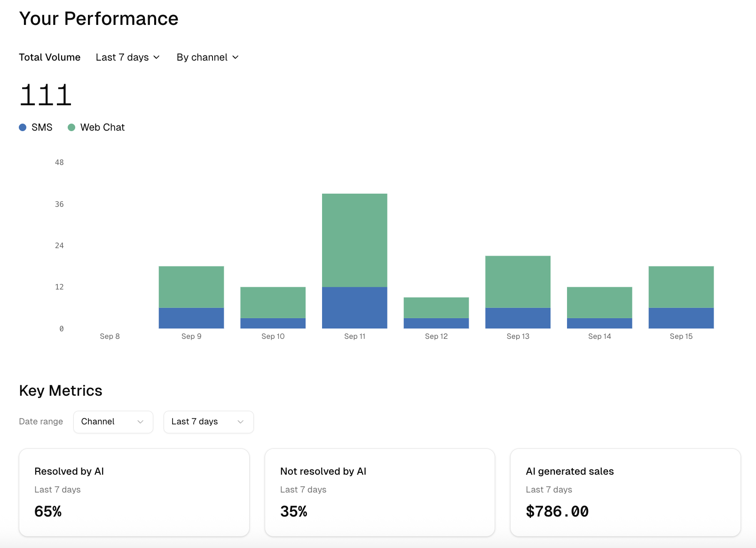756x548 pixels.
Task: Select the Sep 11 SMS blue bar
Action: coord(354,307)
